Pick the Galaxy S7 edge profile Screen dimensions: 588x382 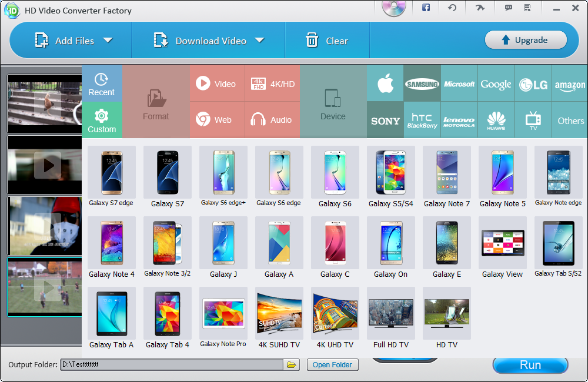(111, 177)
